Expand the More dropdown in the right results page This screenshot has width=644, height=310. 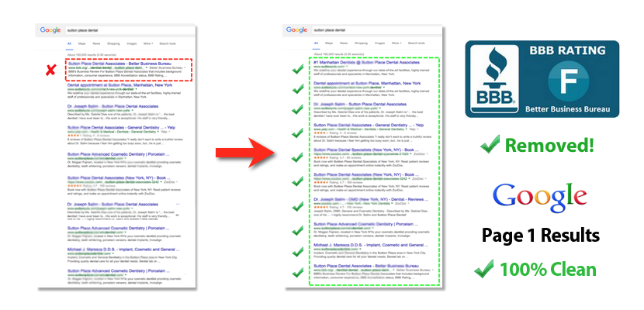(x=396, y=43)
